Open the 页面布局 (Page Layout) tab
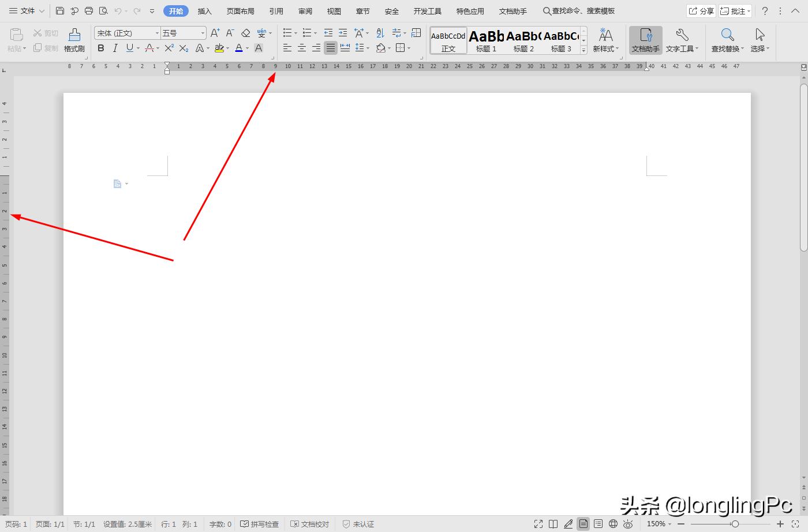The height and width of the screenshot is (532, 808). [x=240, y=11]
